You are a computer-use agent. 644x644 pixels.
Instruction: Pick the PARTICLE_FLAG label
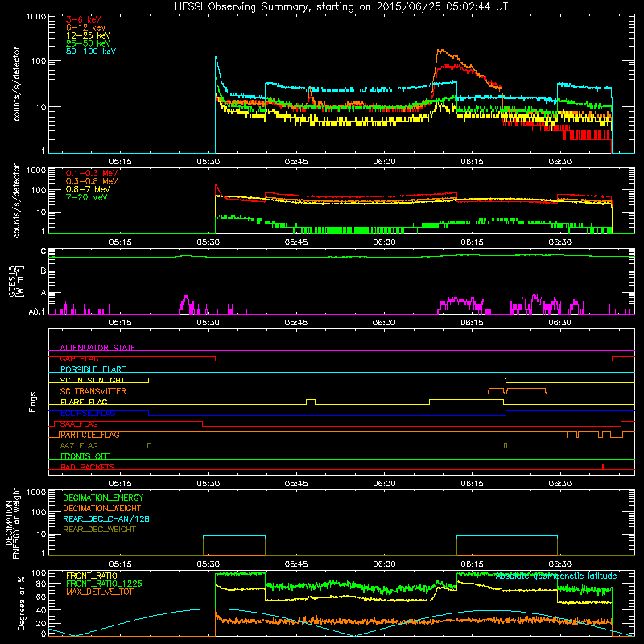(x=89, y=435)
